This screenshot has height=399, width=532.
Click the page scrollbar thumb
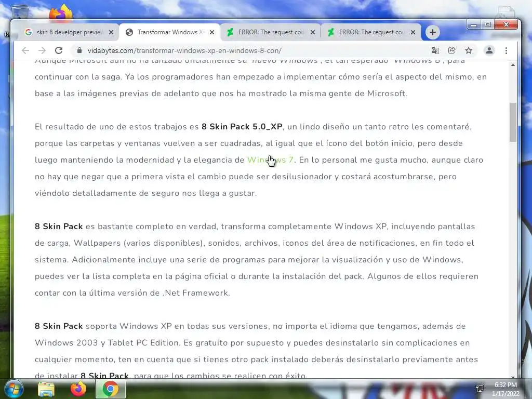click(513, 122)
